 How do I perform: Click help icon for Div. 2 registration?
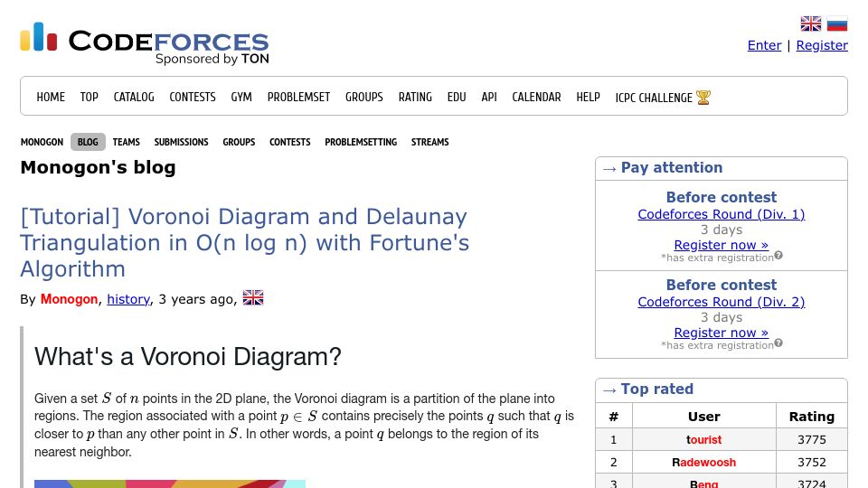click(x=778, y=343)
